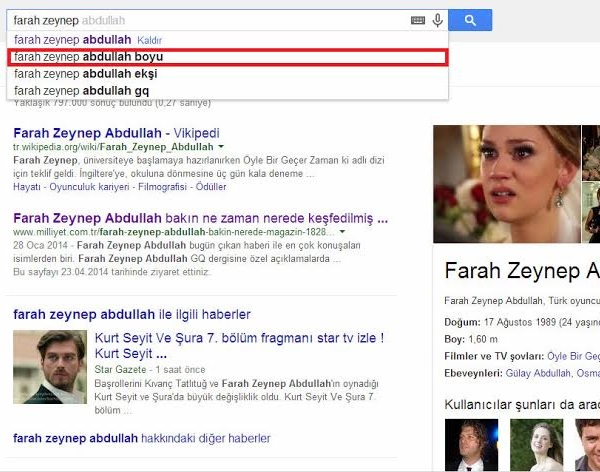
Task: Open the on-screen keyboard icon
Action: click(x=418, y=20)
